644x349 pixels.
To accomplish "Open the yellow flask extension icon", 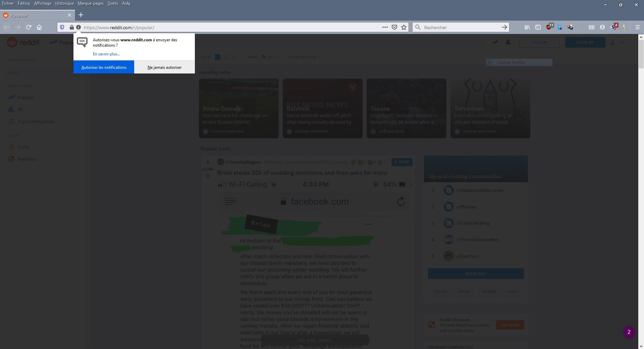I will coord(624,28).
